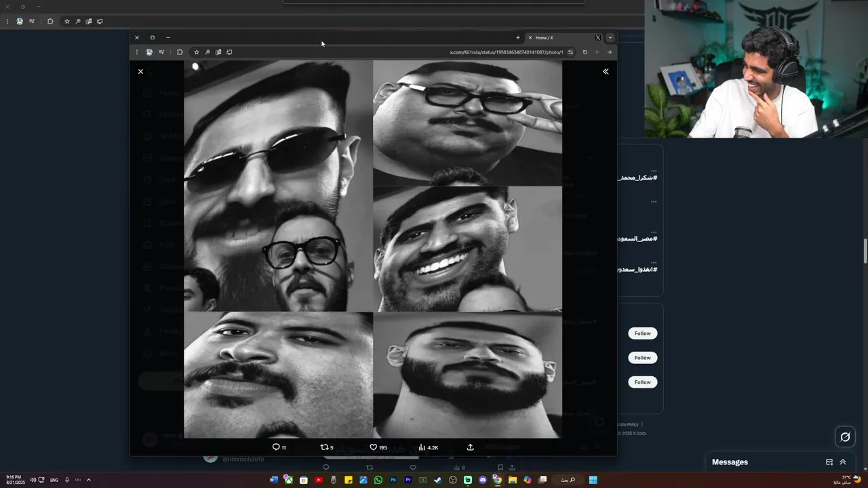Screen dimensions: 868x488
Task: Open YouTube from the taskbar
Action: (319, 480)
